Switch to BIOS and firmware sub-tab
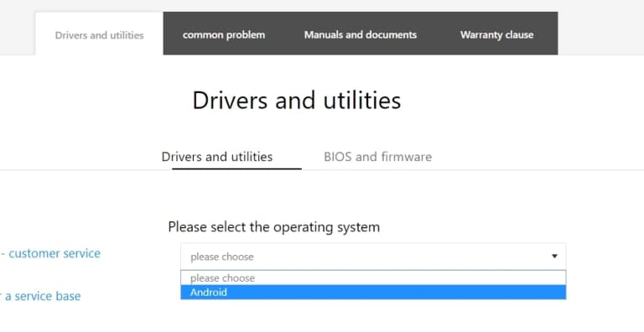Screen dimensions: 644x332 (377, 157)
